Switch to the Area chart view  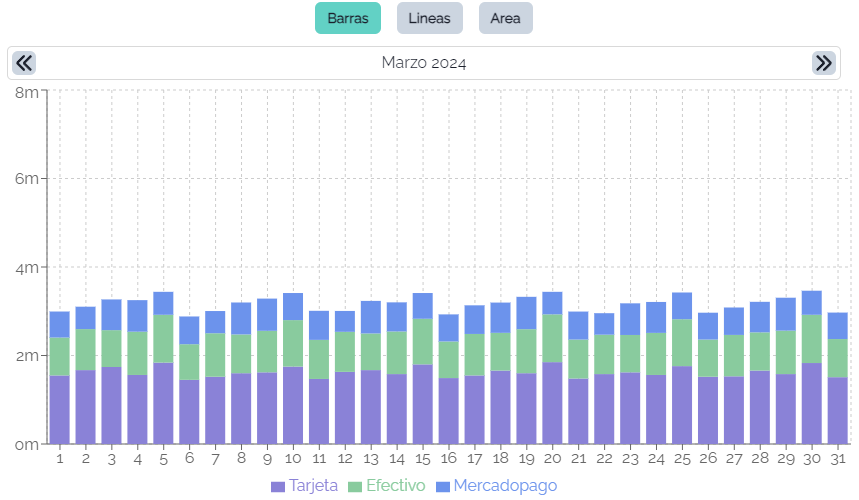tap(506, 18)
